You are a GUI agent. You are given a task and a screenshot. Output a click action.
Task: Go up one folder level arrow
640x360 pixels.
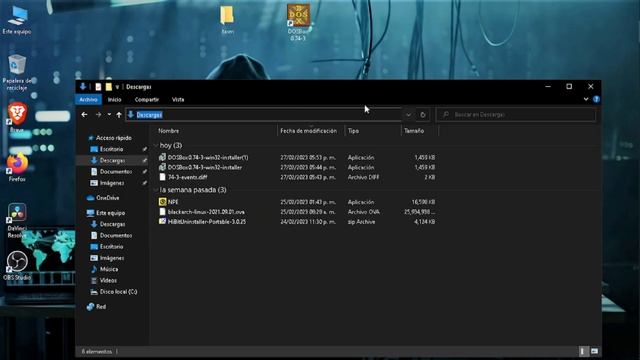(x=119, y=115)
